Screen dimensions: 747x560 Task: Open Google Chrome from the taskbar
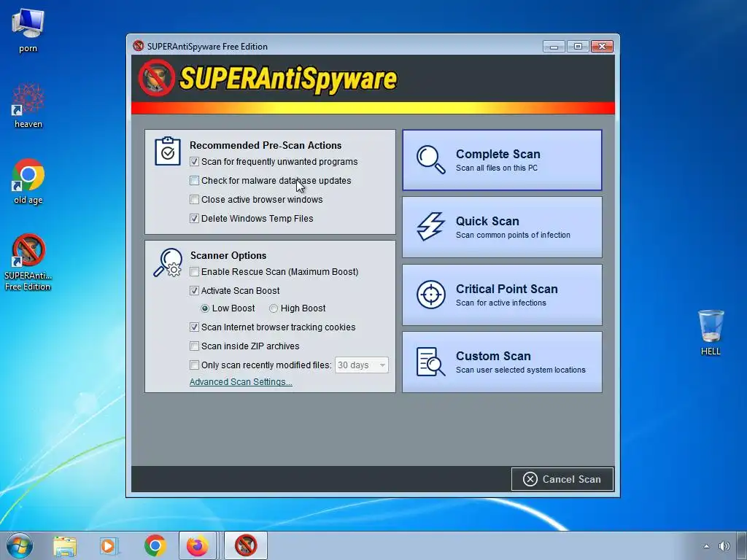tap(155, 545)
